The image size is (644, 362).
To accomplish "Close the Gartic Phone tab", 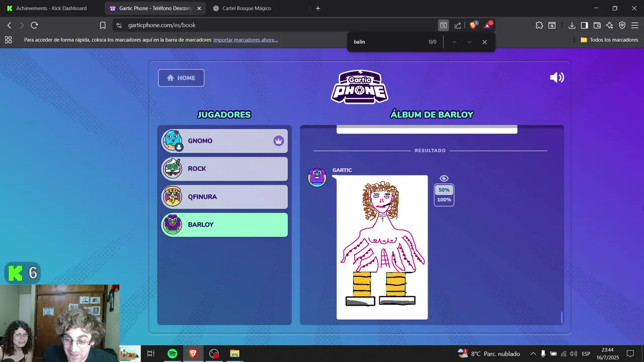I will click(199, 9).
